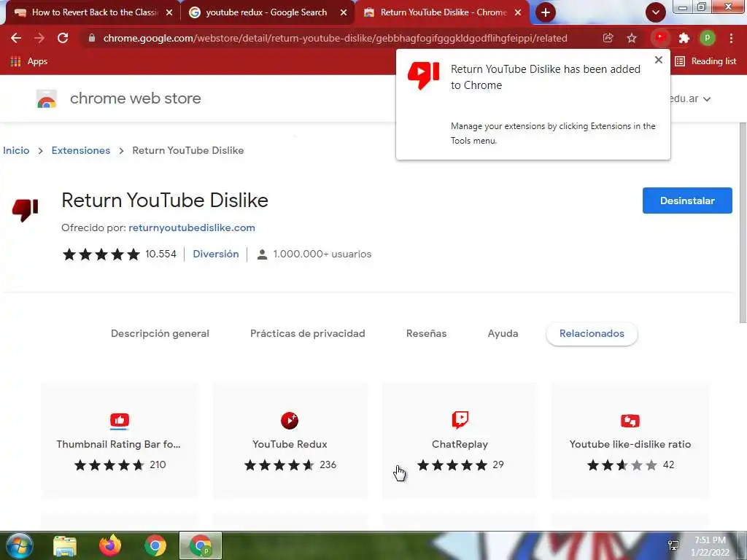Open the Windows Start menu
Image resolution: width=747 pixels, height=560 pixels.
[x=20, y=546]
